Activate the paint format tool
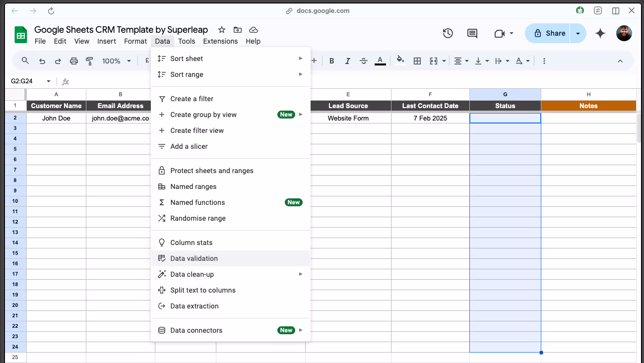The image size is (644, 363). click(x=90, y=61)
